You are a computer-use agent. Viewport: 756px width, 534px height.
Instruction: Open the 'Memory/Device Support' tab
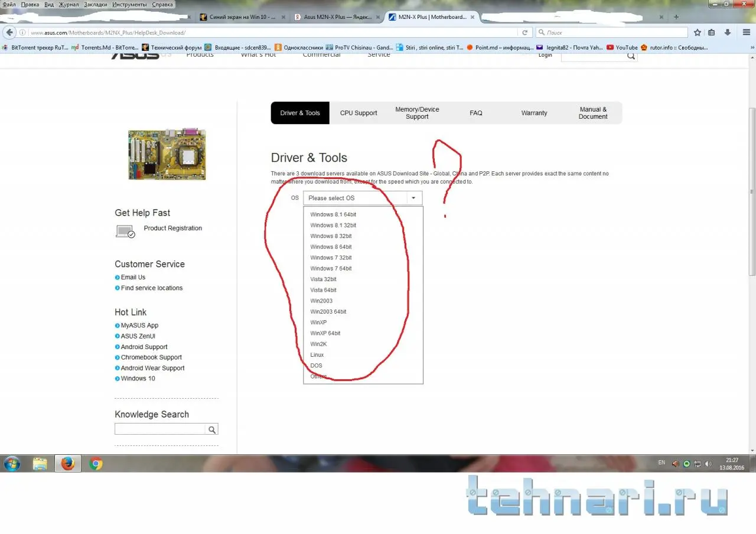tap(417, 113)
